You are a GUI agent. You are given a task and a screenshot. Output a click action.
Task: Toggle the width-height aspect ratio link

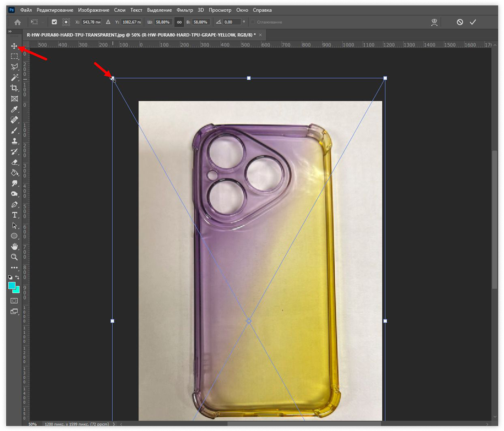(x=179, y=22)
